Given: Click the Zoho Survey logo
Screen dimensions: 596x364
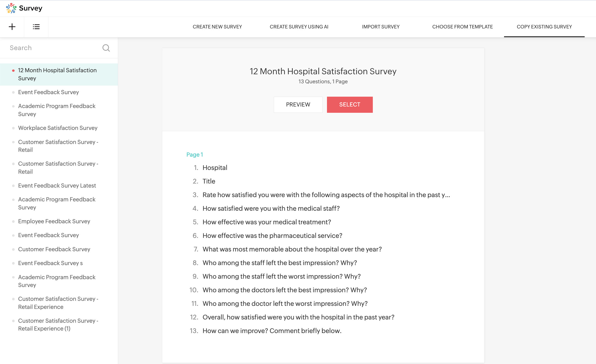Looking at the screenshot, I should click(24, 8).
